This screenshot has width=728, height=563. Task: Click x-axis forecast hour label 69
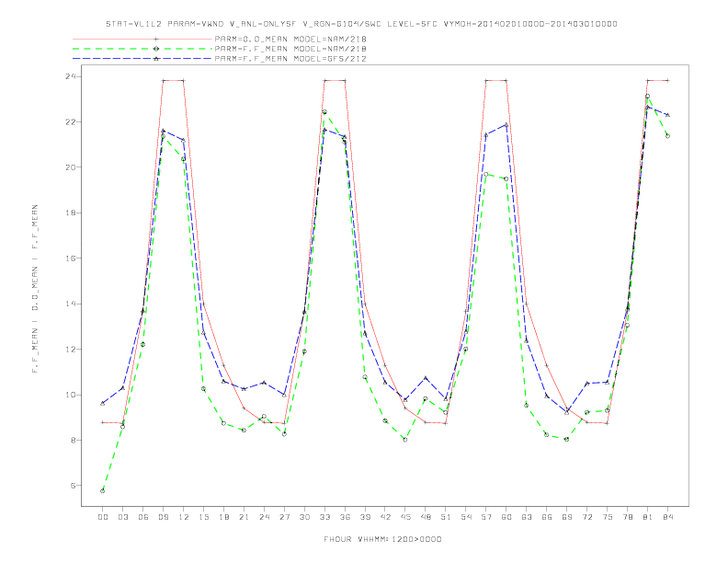click(x=567, y=517)
